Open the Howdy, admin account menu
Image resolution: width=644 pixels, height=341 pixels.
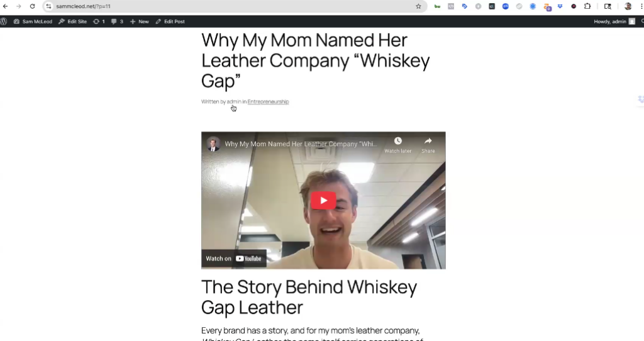click(x=614, y=21)
